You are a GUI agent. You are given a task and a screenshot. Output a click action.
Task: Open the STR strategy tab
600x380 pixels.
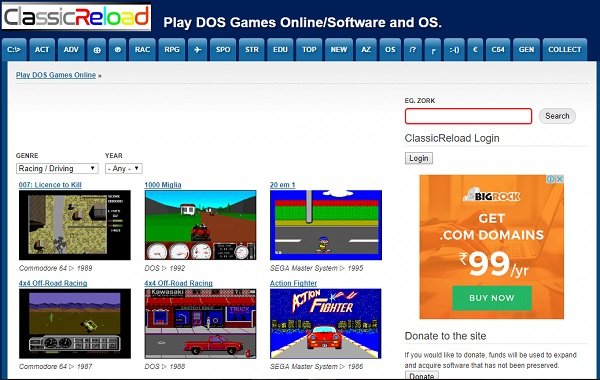coord(252,50)
